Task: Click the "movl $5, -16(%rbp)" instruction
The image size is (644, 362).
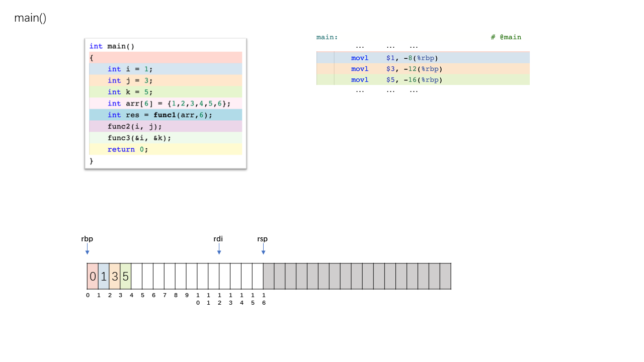Action: 423,79
